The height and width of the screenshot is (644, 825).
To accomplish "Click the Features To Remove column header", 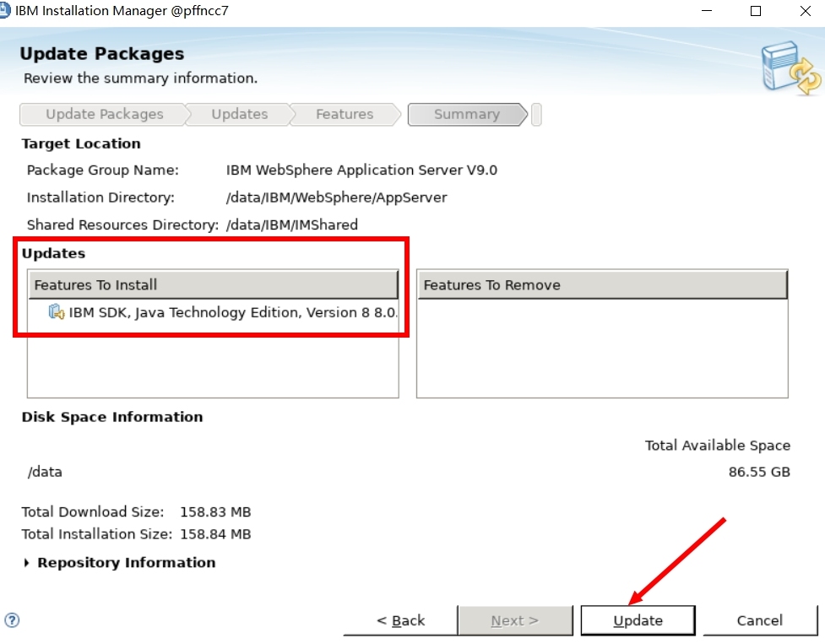I will [x=602, y=285].
